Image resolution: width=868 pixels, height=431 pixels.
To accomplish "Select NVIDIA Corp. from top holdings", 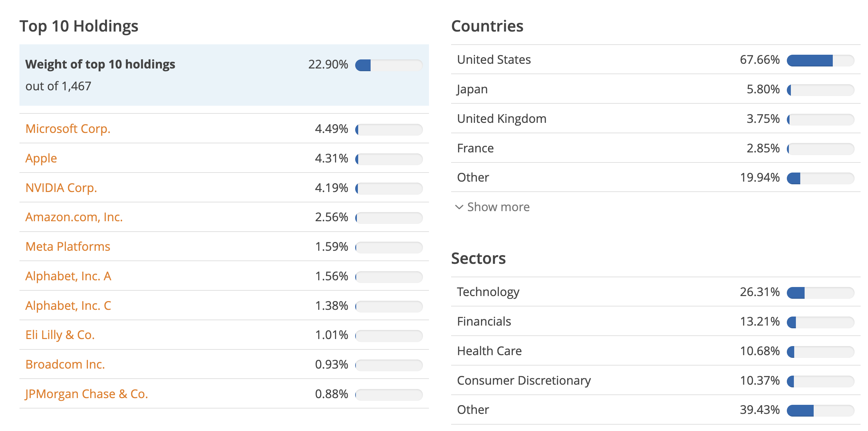I will 61,188.
